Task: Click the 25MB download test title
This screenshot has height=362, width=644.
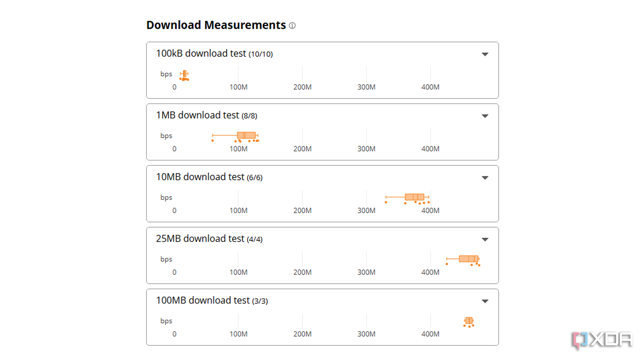Action: pos(209,239)
